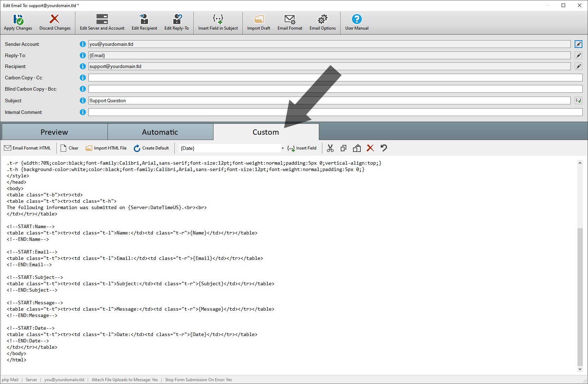The height and width of the screenshot is (384, 588).
Task: Switch to the Automatic tab
Action: click(x=160, y=132)
